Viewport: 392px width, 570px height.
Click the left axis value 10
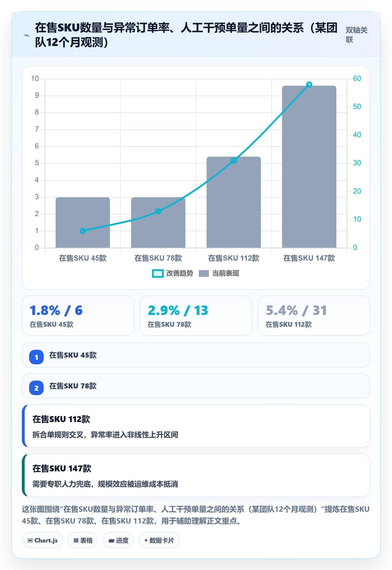[x=35, y=78]
